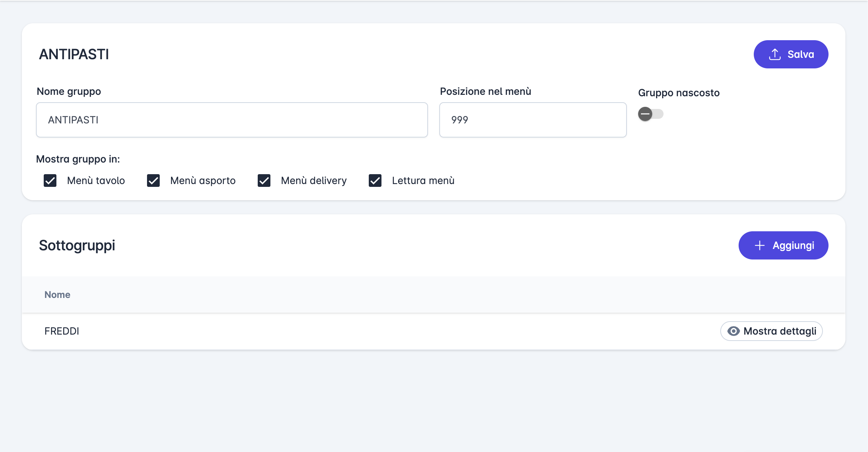Click the eye icon beside Mostra dettagli

(733, 331)
